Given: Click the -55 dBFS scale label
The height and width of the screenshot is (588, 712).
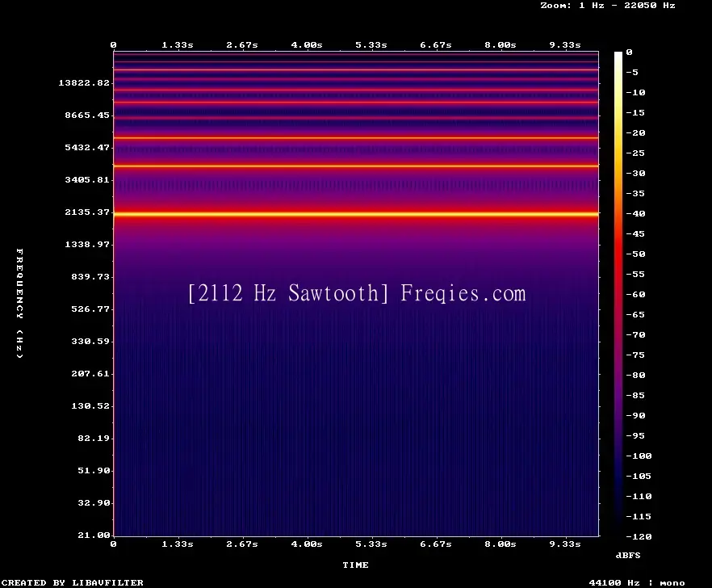Looking at the screenshot, I should [x=635, y=274].
